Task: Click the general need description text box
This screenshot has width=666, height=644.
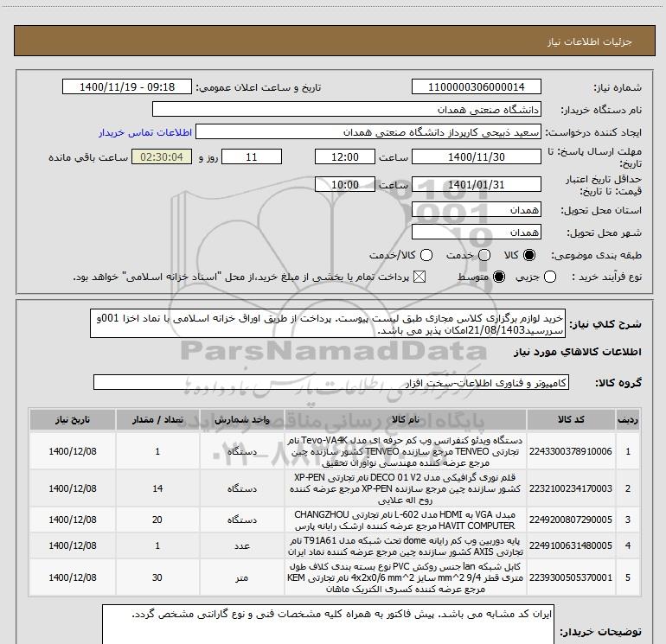Action: [x=328, y=324]
